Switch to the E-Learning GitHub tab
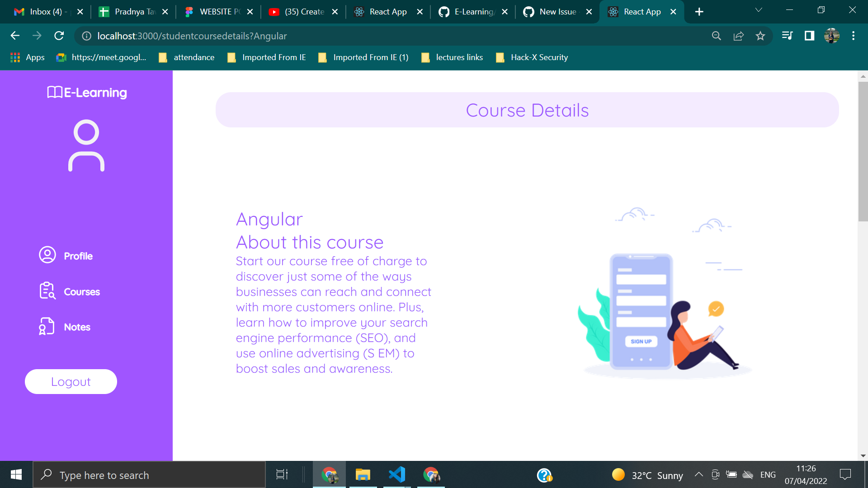 click(x=470, y=12)
